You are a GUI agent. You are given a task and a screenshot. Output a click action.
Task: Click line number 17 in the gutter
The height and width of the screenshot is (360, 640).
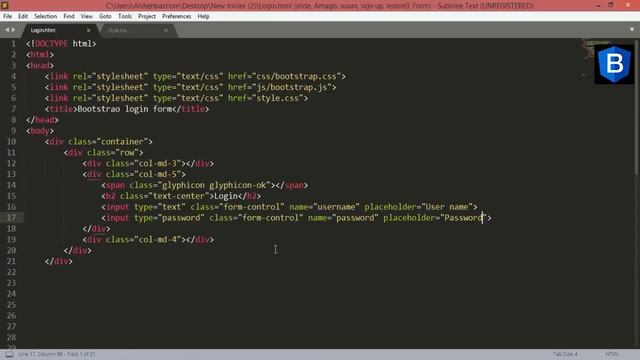coord(11,218)
